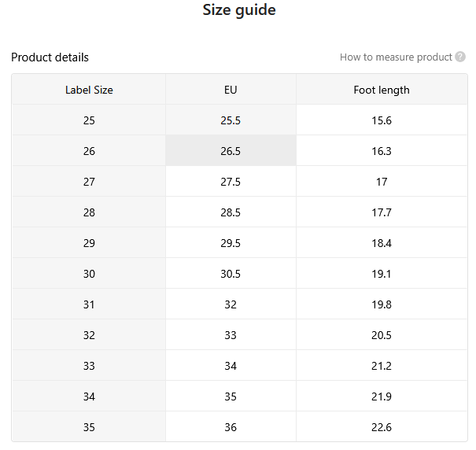Select EU 34 cell in table
Screen dimensions: 476x450
[x=231, y=366]
